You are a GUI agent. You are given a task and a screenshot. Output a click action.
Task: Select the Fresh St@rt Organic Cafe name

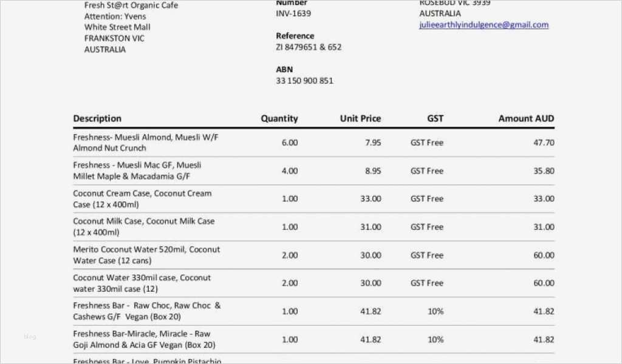click(x=131, y=5)
